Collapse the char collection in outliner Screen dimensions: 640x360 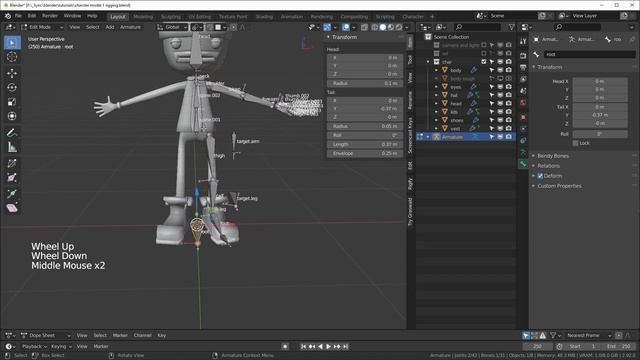click(428, 62)
